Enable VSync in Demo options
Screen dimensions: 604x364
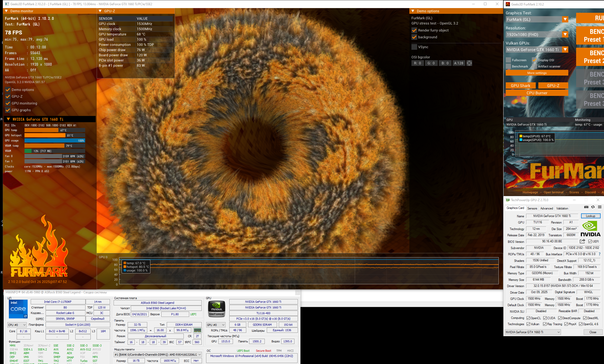click(414, 47)
